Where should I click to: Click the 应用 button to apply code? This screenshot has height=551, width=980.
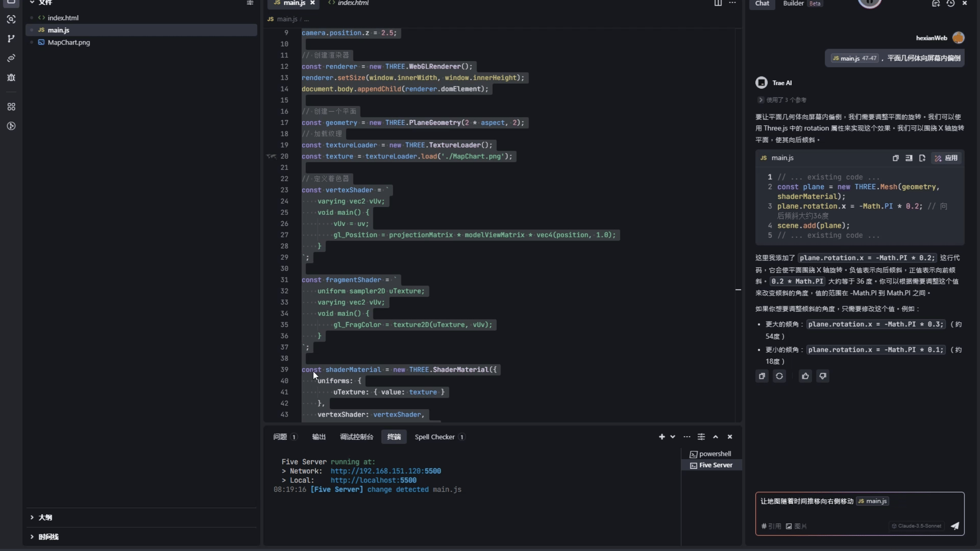coord(947,157)
